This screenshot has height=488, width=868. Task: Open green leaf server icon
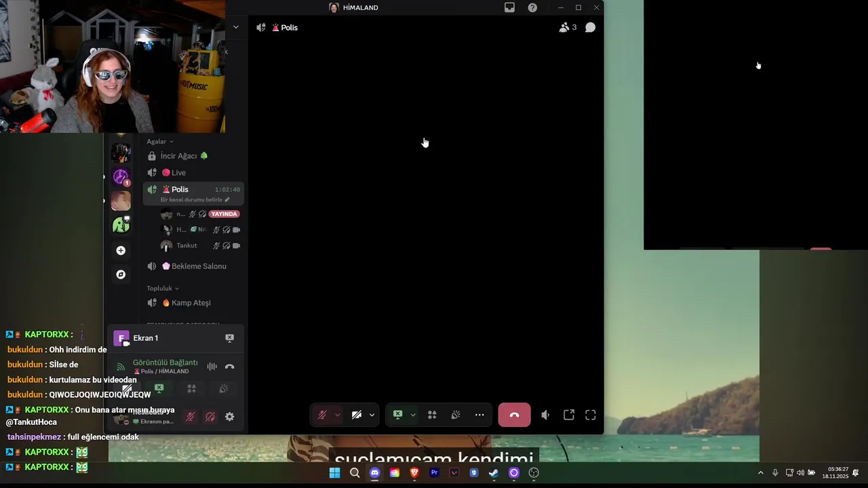tap(121, 225)
